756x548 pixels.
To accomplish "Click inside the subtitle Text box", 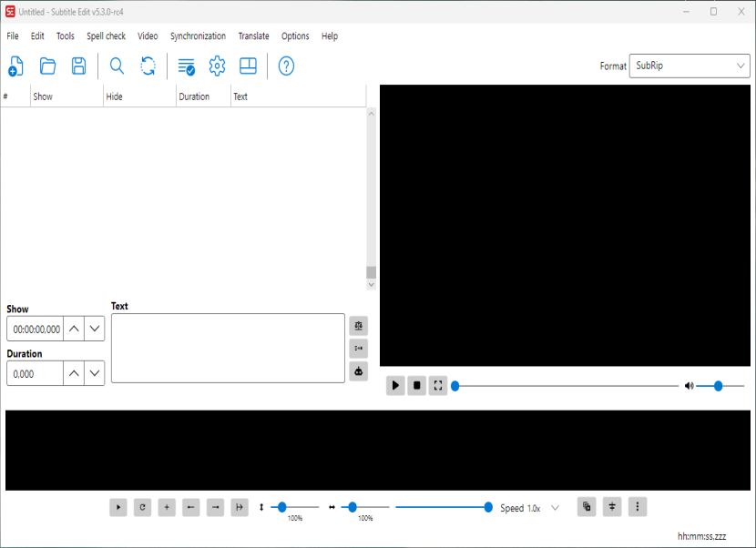I will [x=228, y=348].
